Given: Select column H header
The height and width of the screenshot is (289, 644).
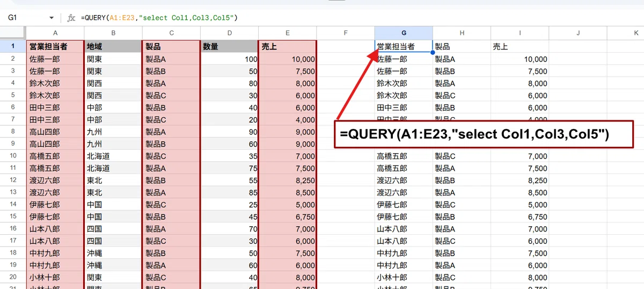Looking at the screenshot, I should (x=462, y=33).
